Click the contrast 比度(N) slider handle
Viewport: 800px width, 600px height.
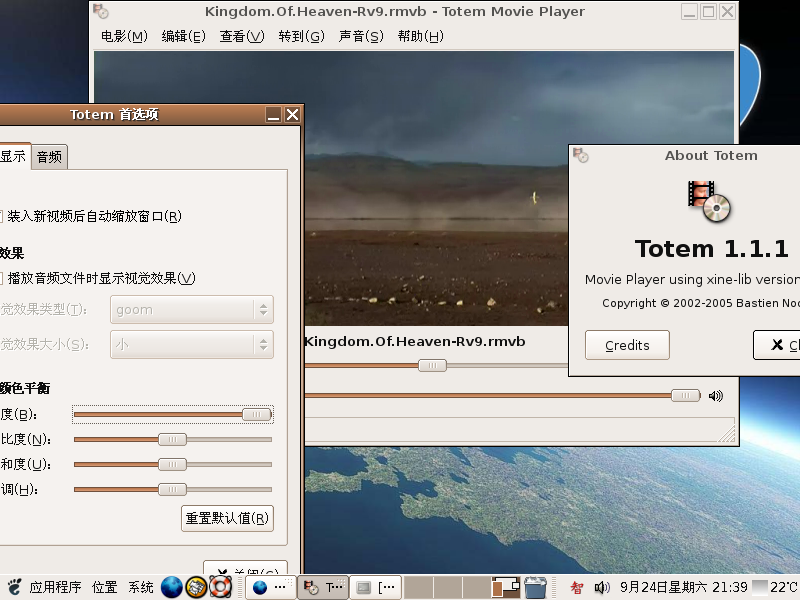(x=172, y=439)
